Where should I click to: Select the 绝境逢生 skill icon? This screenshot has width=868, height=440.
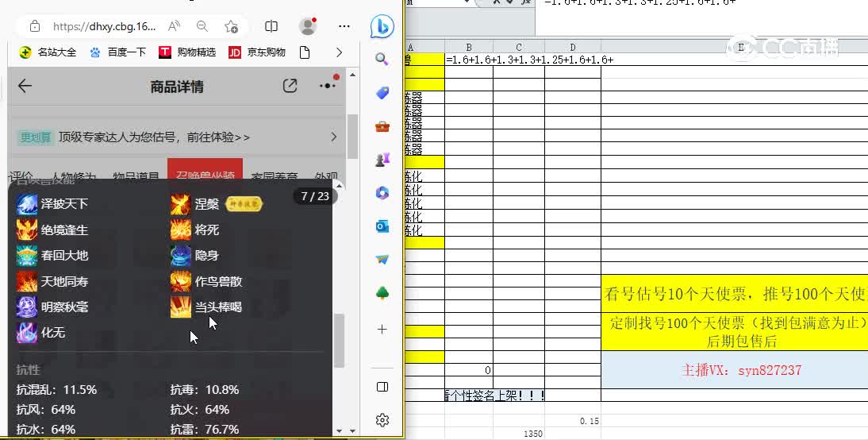[26, 230]
